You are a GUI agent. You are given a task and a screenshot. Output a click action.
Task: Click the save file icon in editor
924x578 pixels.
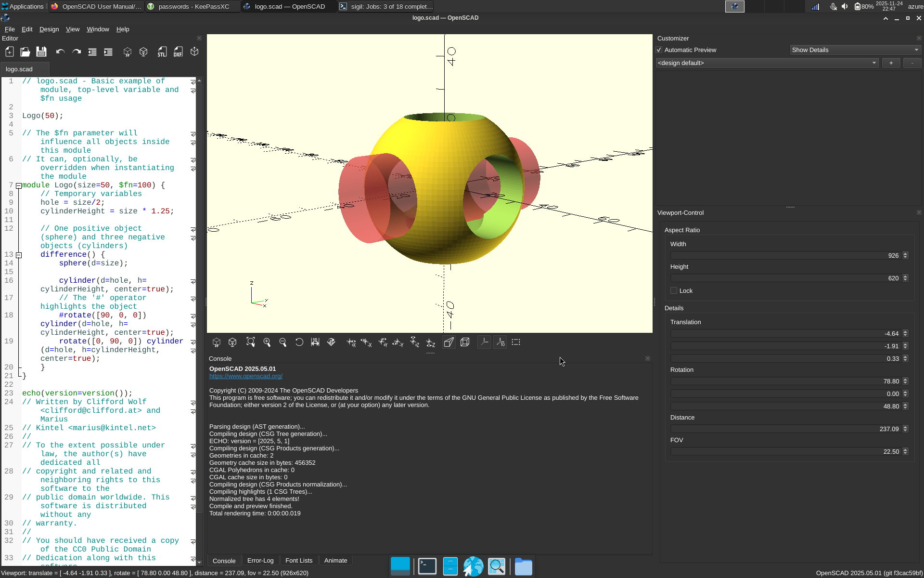coord(41,52)
